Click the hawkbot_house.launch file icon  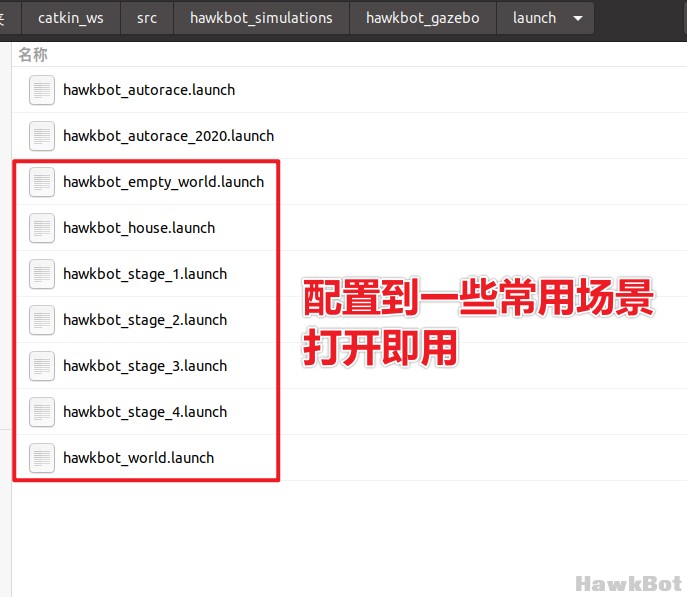[42, 228]
